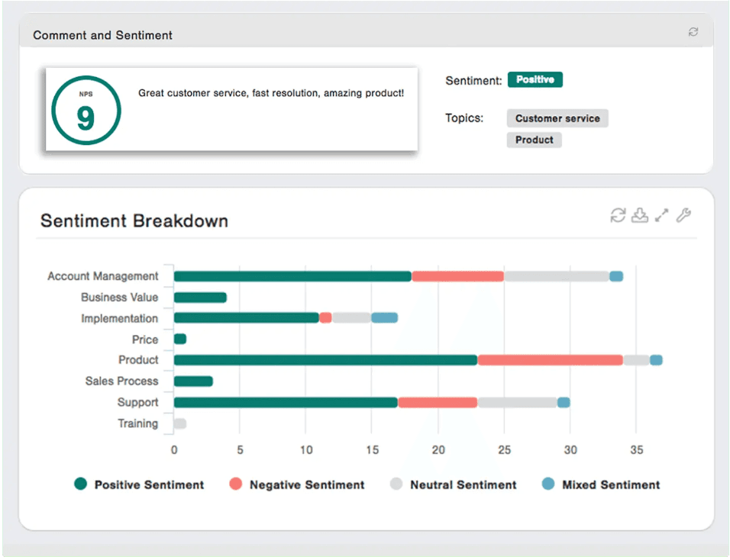Click the Sales Process axis label
The image size is (730, 560).
tap(122, 381)
